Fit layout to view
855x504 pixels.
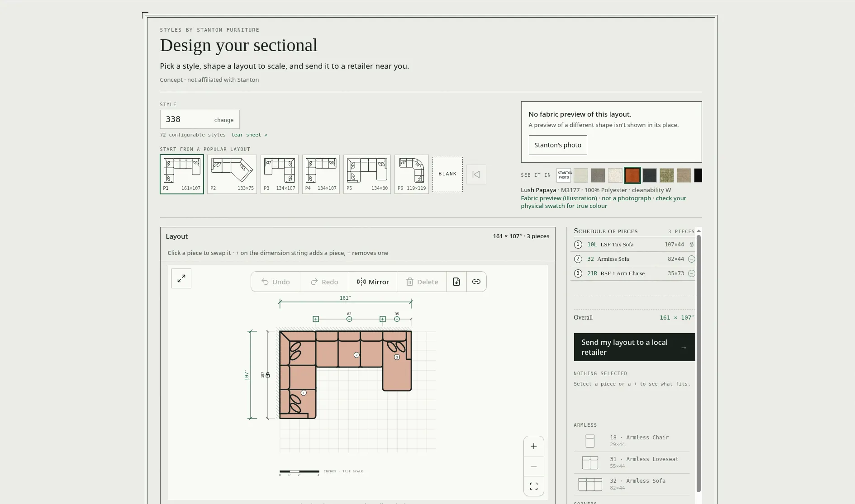[x=534, y=486]
